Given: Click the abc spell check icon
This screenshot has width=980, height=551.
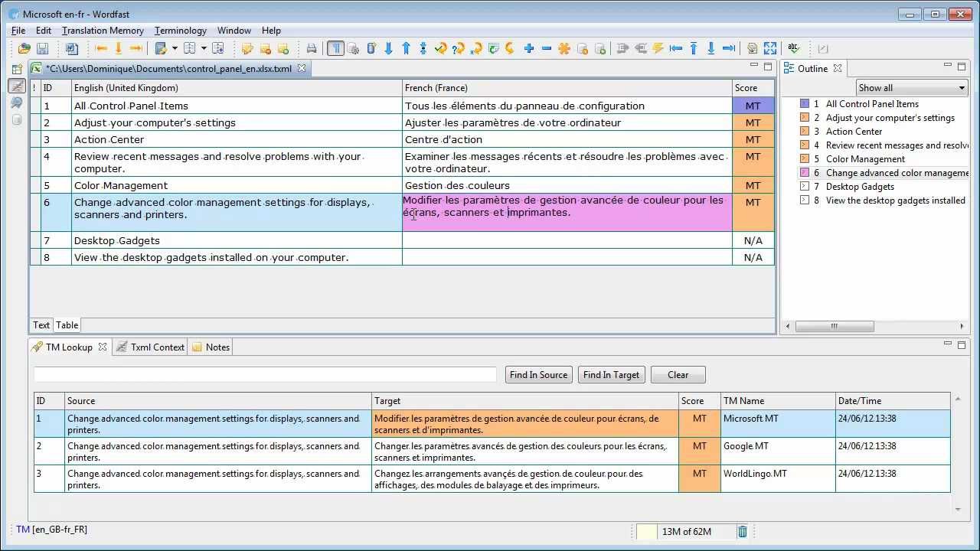Looking at the screenshot, I should coord(794,48).
